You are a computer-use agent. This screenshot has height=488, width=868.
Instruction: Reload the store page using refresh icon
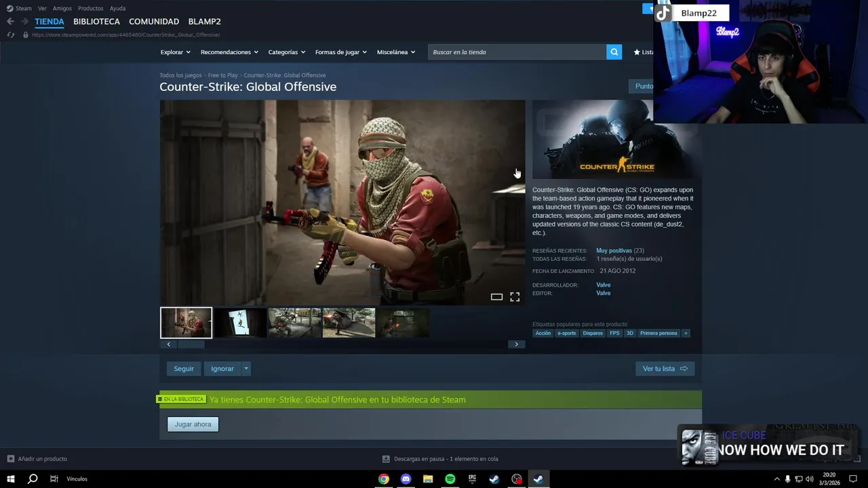pos(10,35)
